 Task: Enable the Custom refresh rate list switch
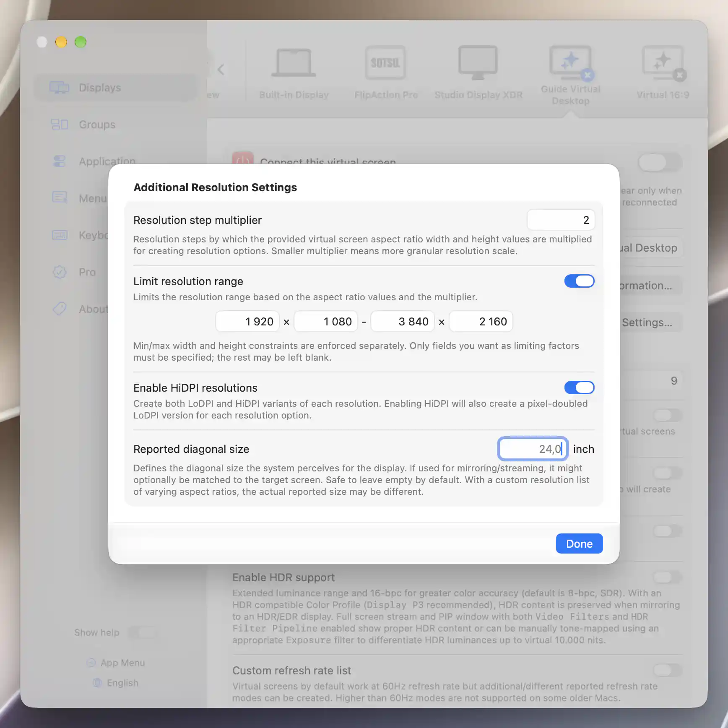[x=667, y=670]
